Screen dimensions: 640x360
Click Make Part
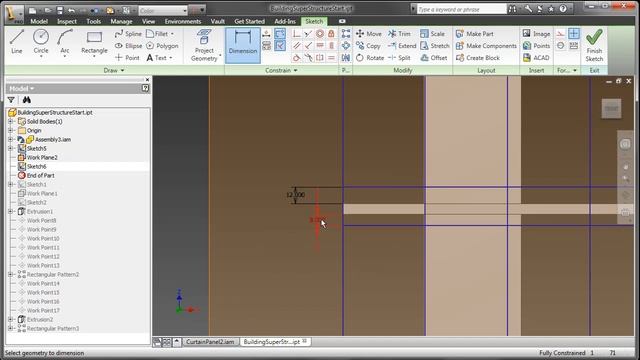[x=474, y=33]
